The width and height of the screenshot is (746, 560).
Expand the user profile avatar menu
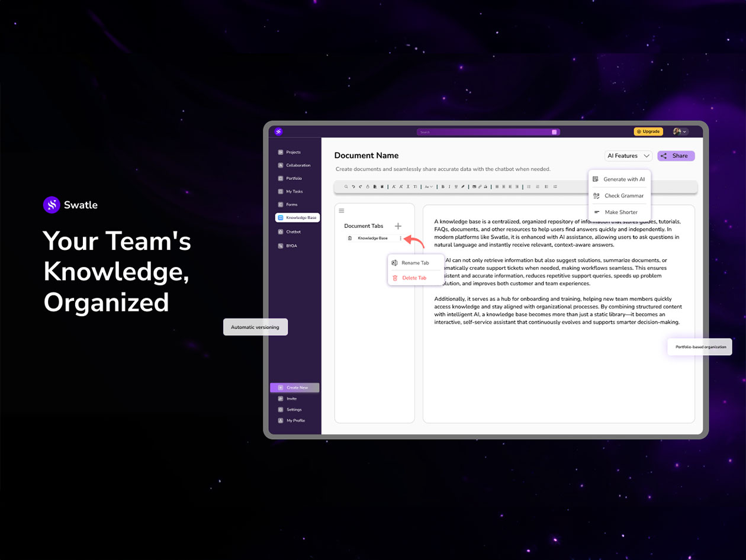(678, 131)
